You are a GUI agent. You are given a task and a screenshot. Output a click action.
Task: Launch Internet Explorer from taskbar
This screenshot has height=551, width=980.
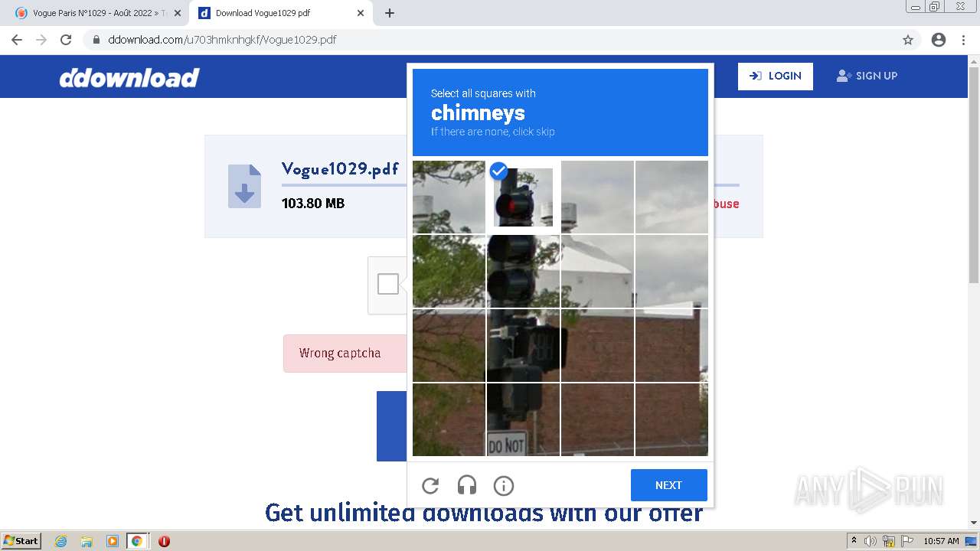[x=61, y=541]
